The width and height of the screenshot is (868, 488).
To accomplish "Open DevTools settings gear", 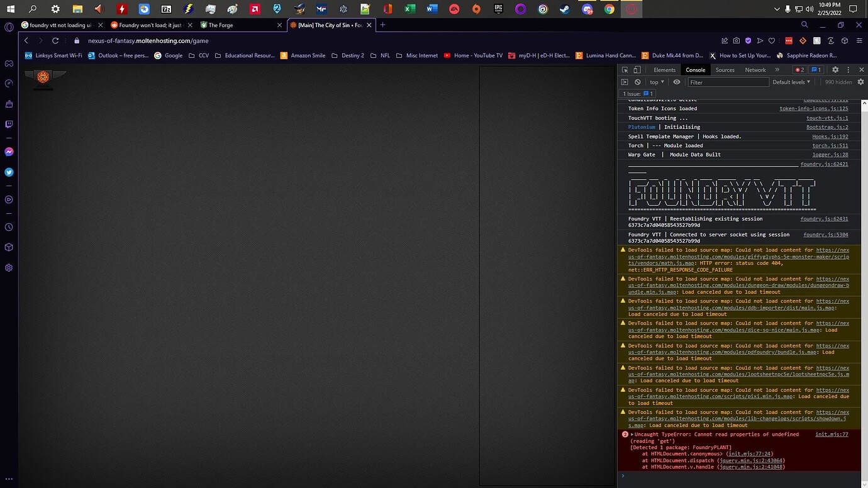I will click(x=835, y=70).
